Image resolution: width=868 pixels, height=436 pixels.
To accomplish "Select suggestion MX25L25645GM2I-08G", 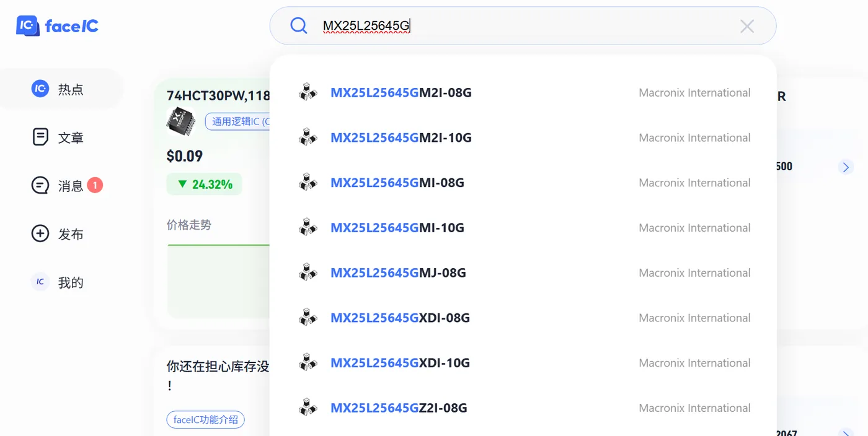I will pyautogui.click(x=523, y=93).
